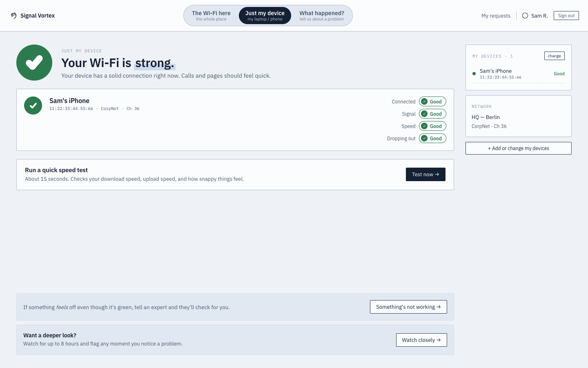Click change in My Devices panel
Image resolution: width=588 pixels, height=368 pixels.
(555, 56)
